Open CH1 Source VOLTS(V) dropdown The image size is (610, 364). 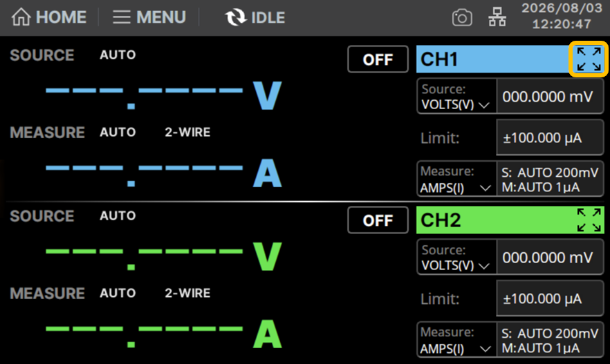point(456,96)
